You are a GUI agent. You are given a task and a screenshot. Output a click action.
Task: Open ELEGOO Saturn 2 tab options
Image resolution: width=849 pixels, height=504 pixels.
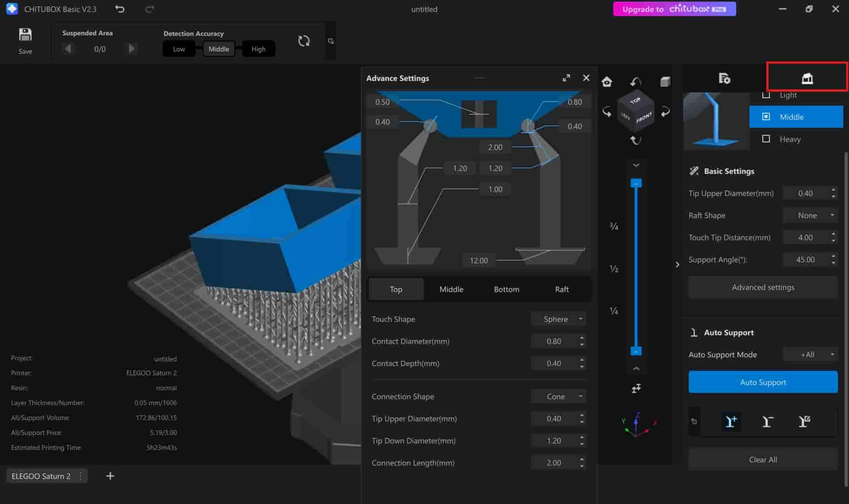tap(80, 476)
